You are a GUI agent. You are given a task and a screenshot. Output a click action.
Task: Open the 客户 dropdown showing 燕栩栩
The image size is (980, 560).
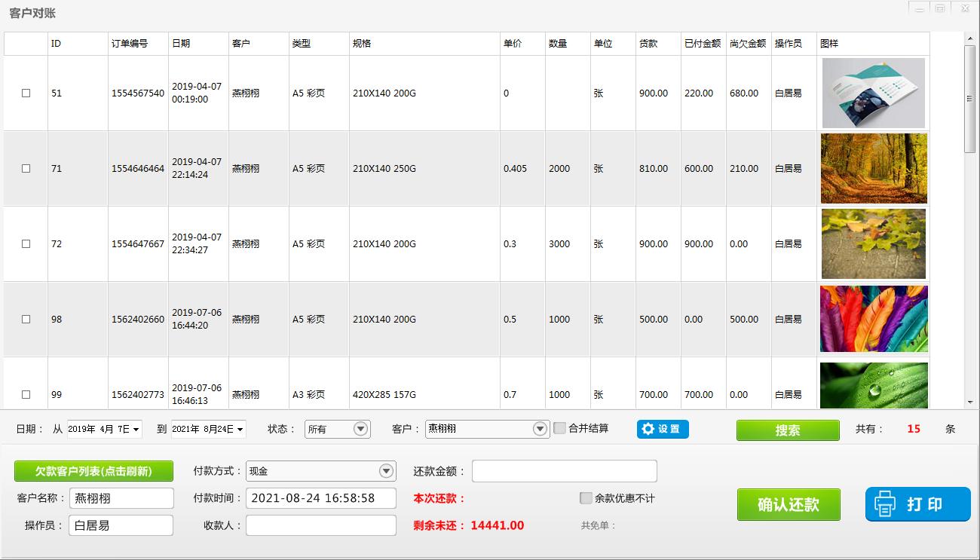coord(540,429)
